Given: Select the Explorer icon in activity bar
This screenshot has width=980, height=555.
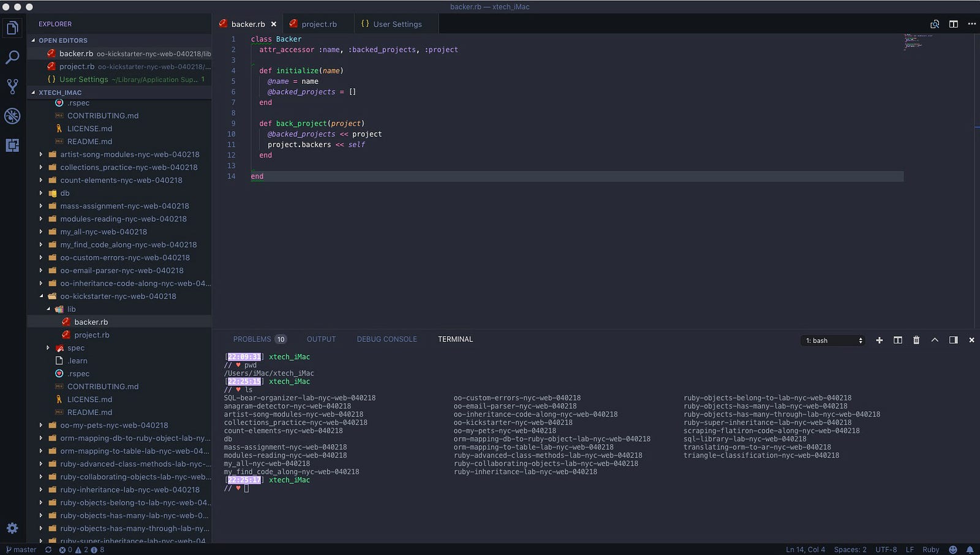Looking at the screenshot, I should pyautogui.click(x=12, y=27).
